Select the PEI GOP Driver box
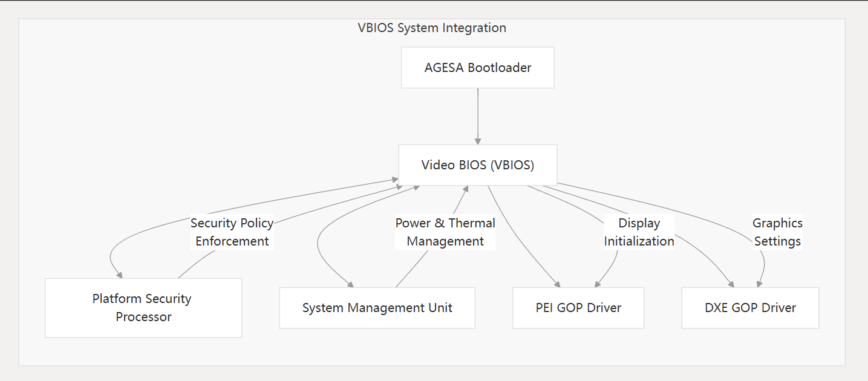This screenshot has height=381, width=868. pos(578,307)
